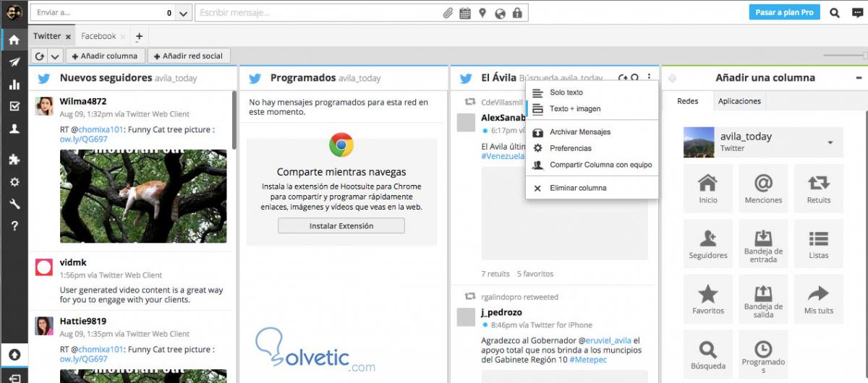Open privacy options padlock icon

(517, 13)
